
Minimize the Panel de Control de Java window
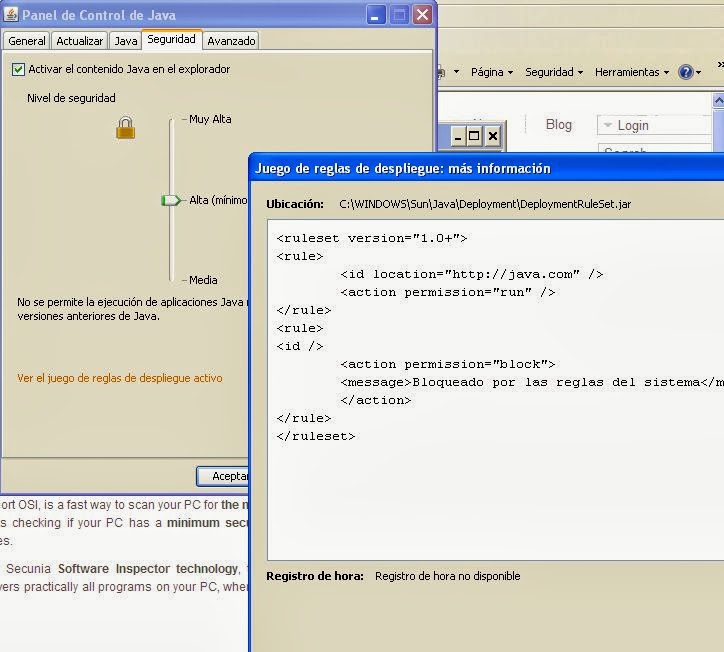pos(376,15)
